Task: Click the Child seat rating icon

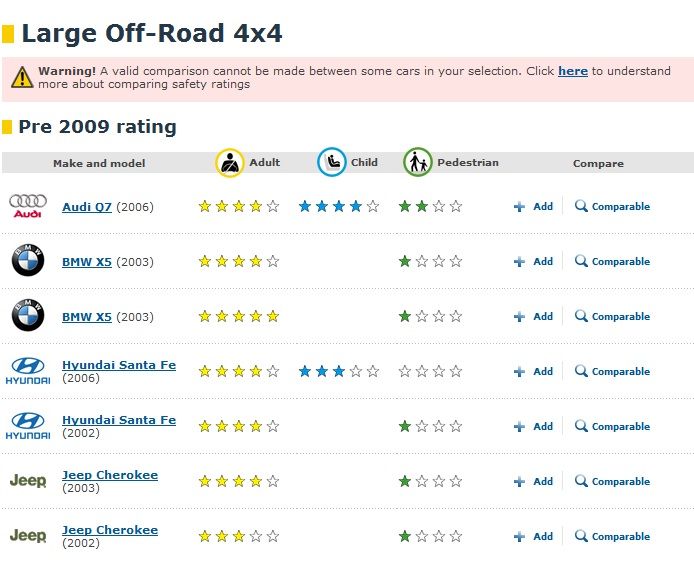Action: [332, 162]
